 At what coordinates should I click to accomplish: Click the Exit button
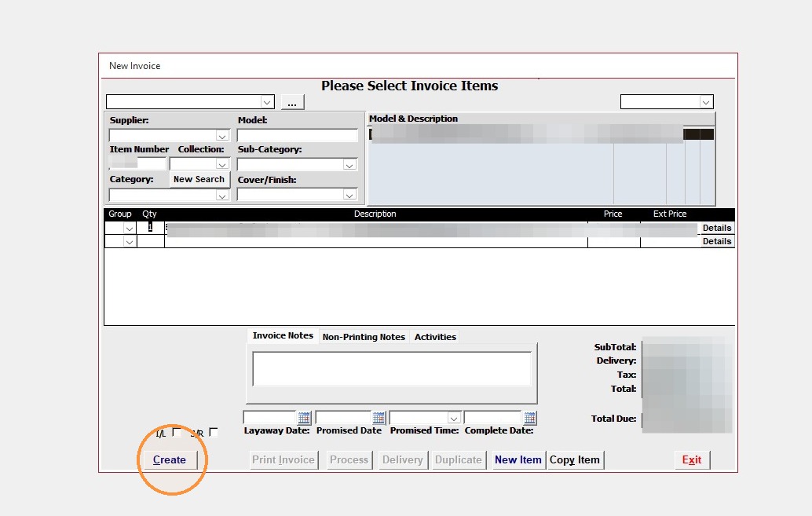click(x=692, y=459)
